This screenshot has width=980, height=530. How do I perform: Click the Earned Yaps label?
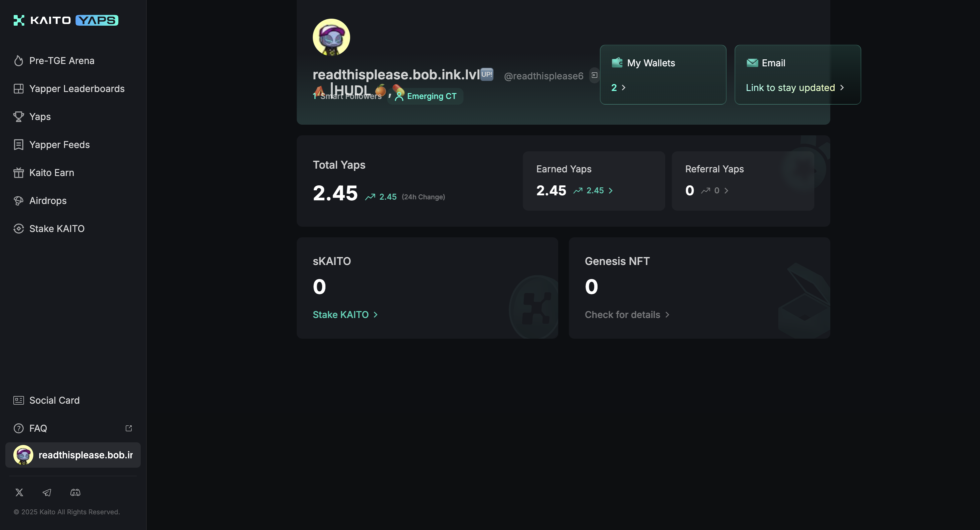click(x=564, y=169)
